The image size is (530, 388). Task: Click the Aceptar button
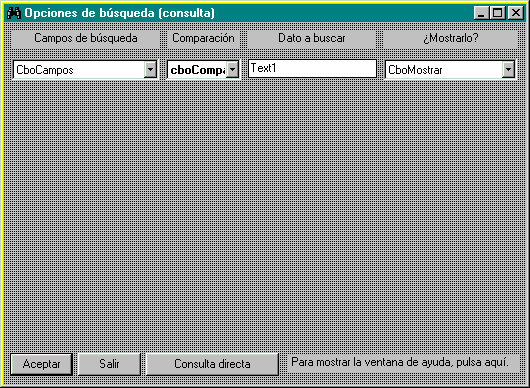(x=42, y=364)
